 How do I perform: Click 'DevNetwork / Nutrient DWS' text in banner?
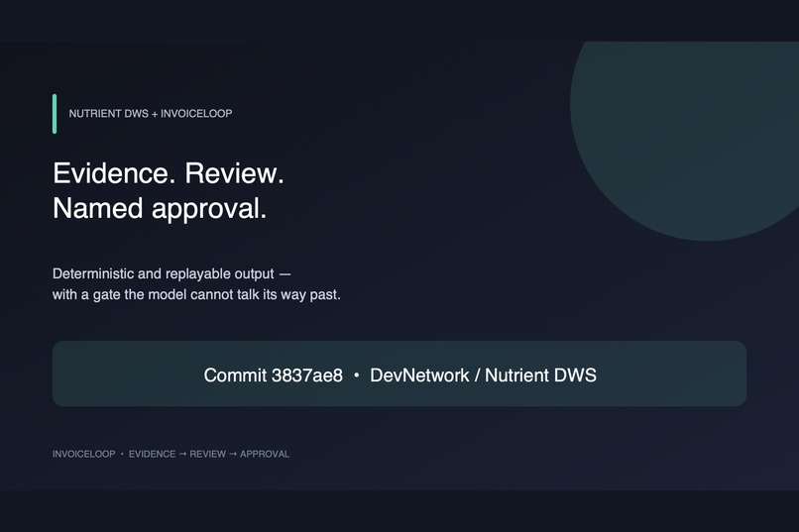point(483,375)
